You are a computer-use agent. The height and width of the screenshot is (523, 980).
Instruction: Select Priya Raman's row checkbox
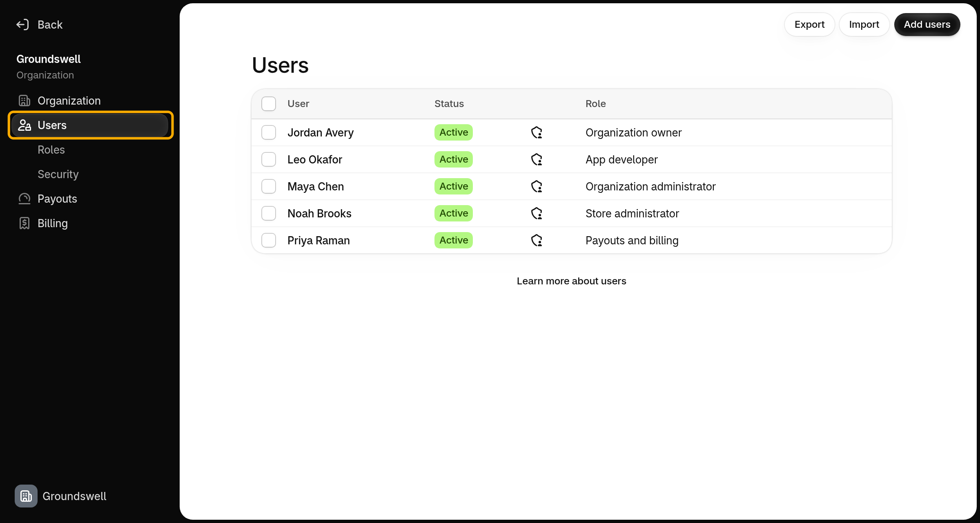pos(269,240)
